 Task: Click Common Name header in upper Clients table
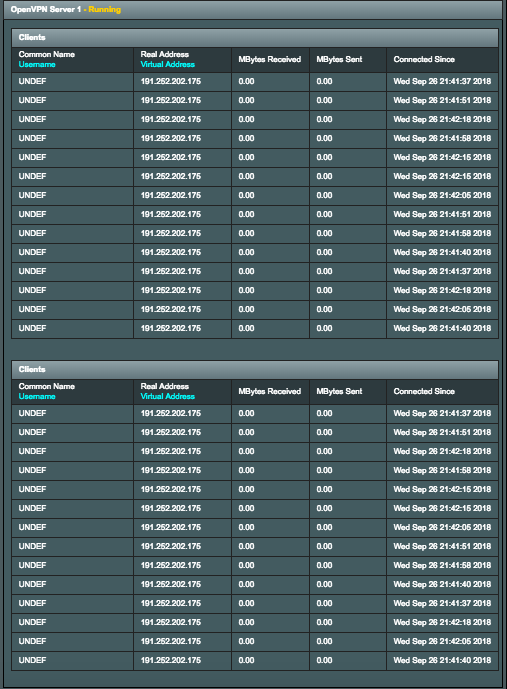[47, 54]
